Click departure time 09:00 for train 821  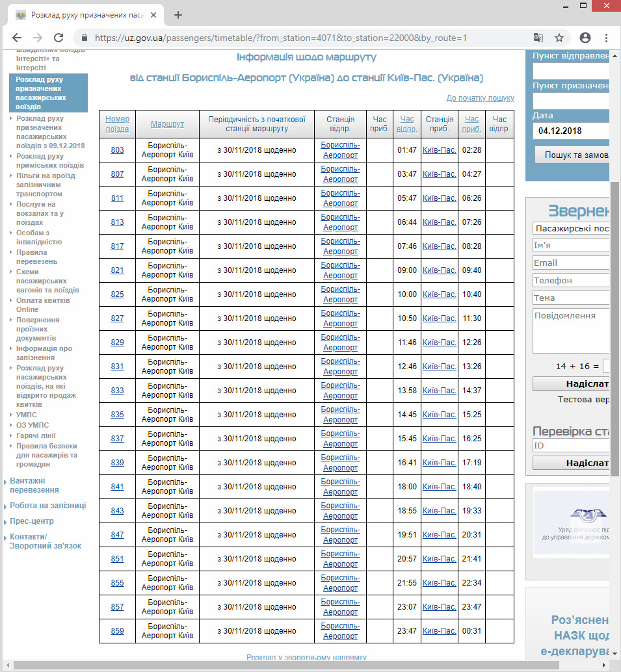pyautogui.click(x=407, y=270)
